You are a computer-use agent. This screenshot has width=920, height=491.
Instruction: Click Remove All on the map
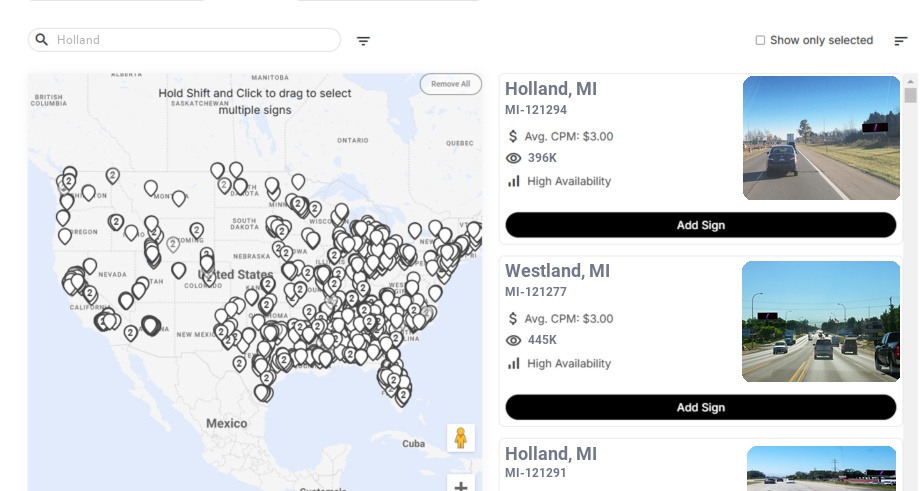[x=450, y=84]
